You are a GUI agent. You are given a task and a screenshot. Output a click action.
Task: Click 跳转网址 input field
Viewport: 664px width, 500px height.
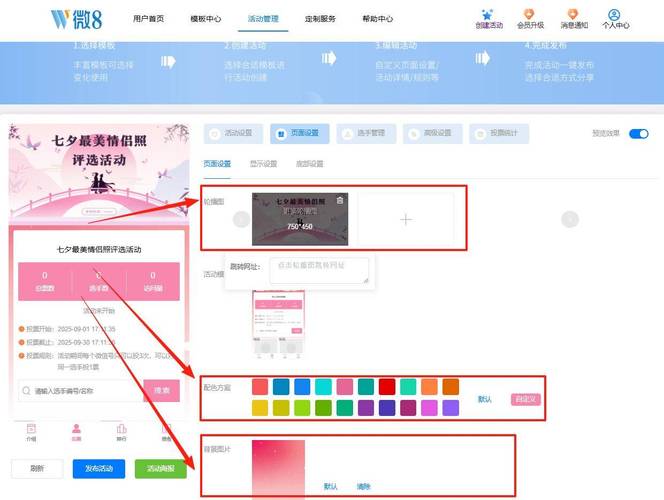[319, 271]
